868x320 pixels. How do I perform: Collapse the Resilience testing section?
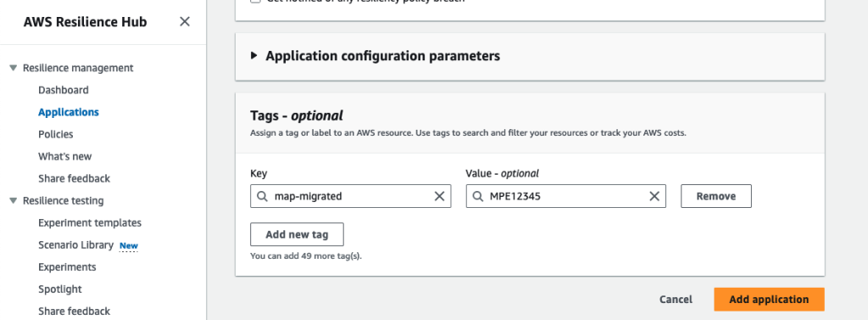(14, 201)
